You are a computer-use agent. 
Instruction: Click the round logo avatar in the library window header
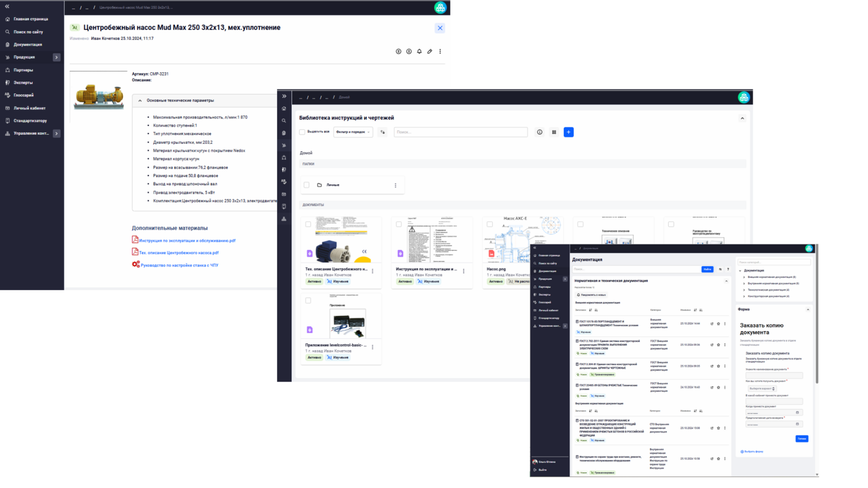click(743, 97)
